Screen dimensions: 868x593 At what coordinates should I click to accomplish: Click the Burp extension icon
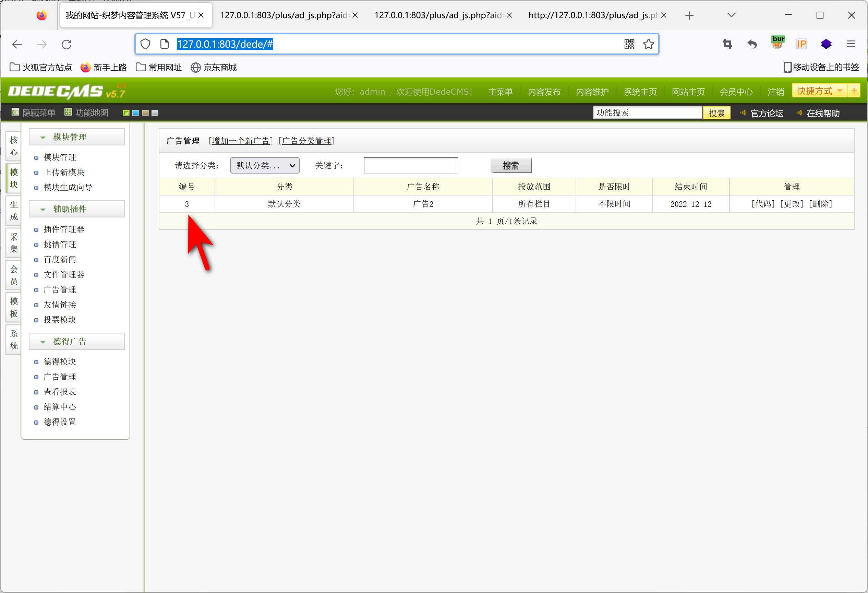click(x=777, y=43)
